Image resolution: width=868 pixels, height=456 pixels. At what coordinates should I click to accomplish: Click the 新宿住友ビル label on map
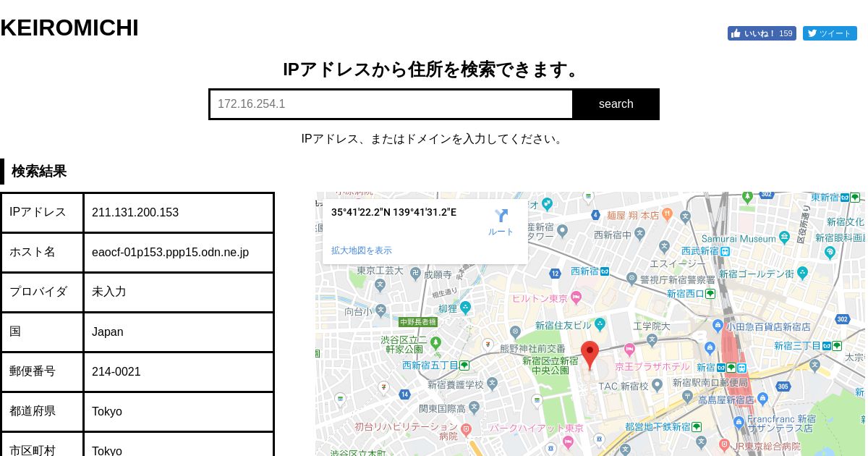(563, 326)
